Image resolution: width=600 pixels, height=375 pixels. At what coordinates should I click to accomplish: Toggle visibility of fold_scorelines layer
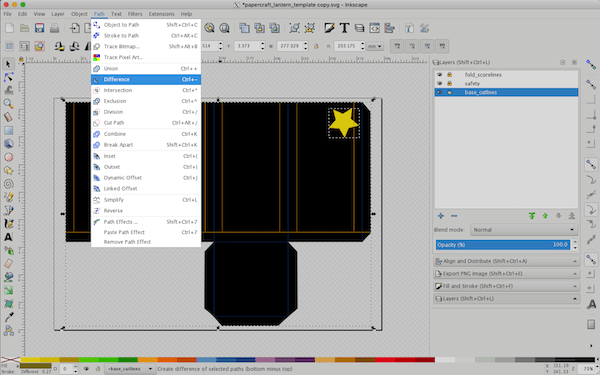(x=439, y=75)
